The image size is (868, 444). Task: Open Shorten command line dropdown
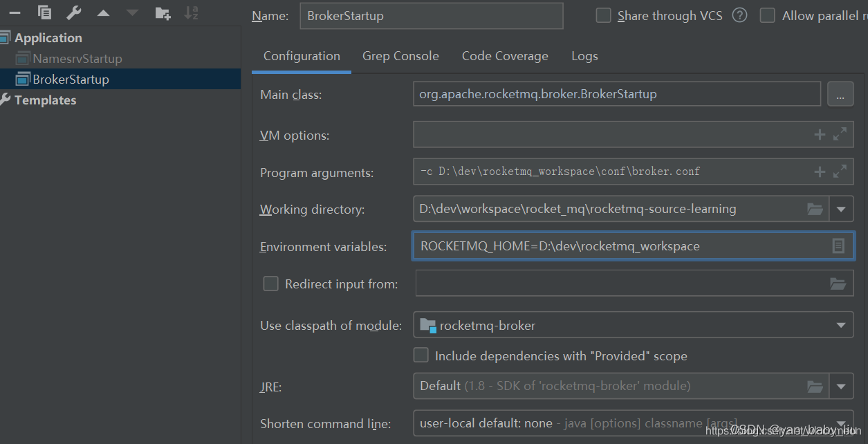[841, 423]
